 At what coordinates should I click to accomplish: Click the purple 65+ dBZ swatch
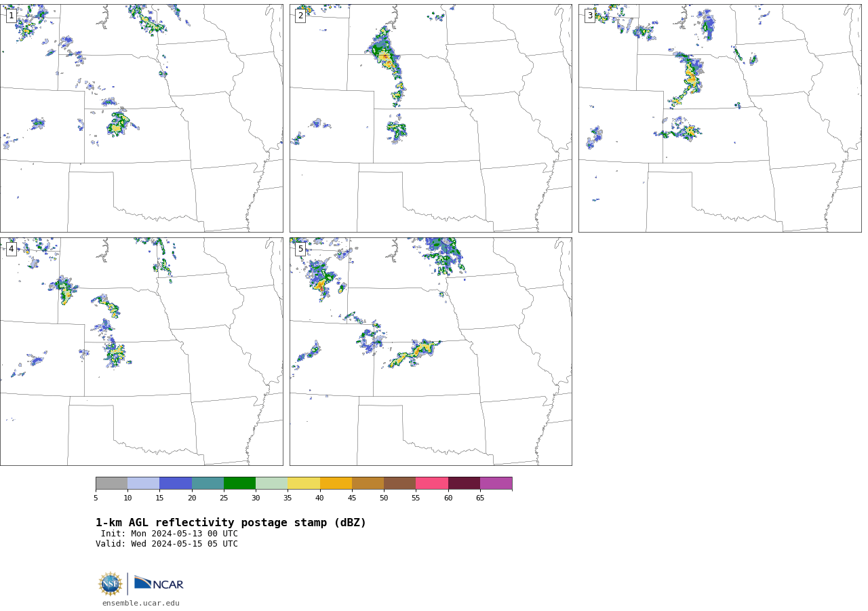click(496, 483)
